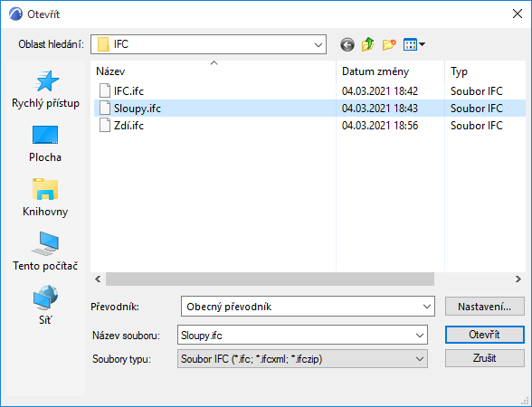Create a new folder
The width and height of the screenshot is (532, 407).
pos(389,44)
